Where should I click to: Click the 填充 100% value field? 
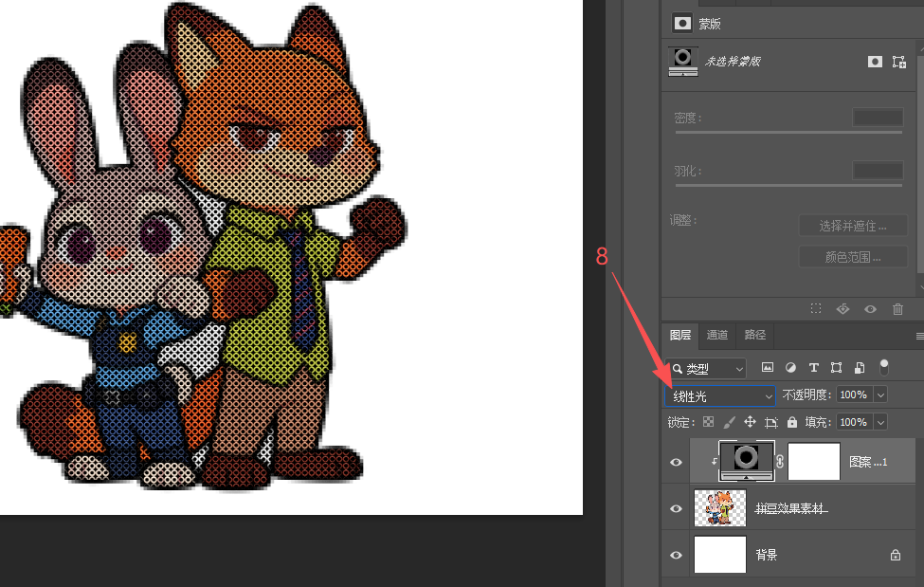click(854, 422)
